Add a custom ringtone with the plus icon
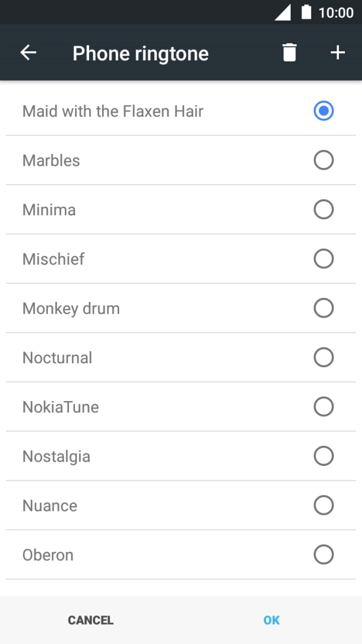362x644 pixels. point(337,52)
